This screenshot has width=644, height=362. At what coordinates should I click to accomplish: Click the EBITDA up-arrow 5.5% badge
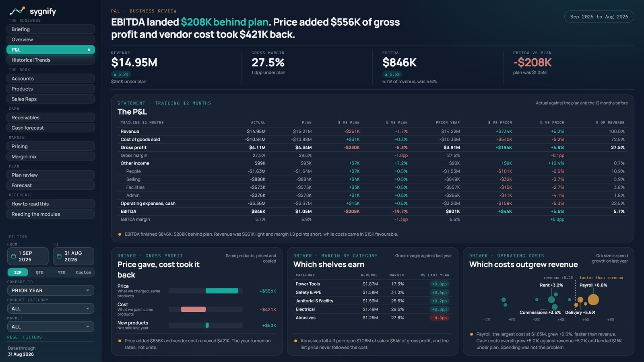(x=392, y=74)
